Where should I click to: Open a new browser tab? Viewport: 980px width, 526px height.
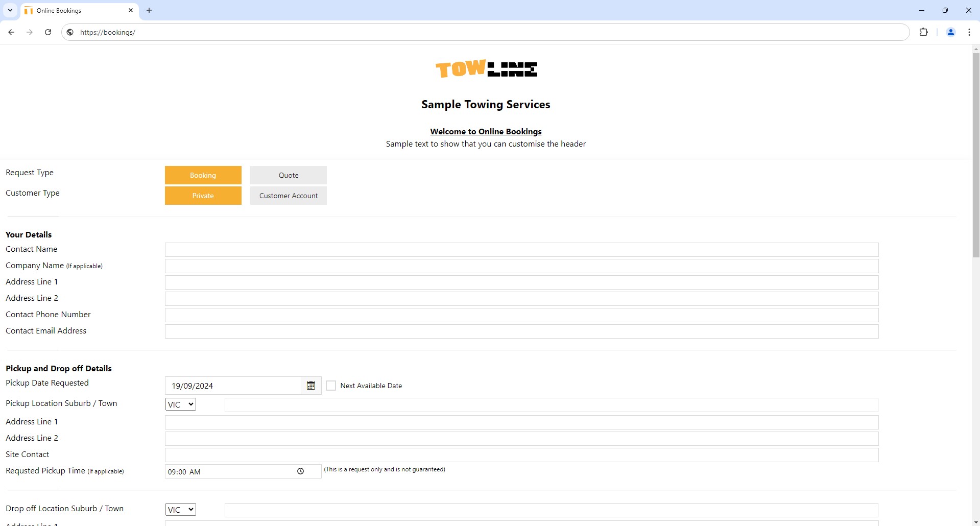coord(149,10)
